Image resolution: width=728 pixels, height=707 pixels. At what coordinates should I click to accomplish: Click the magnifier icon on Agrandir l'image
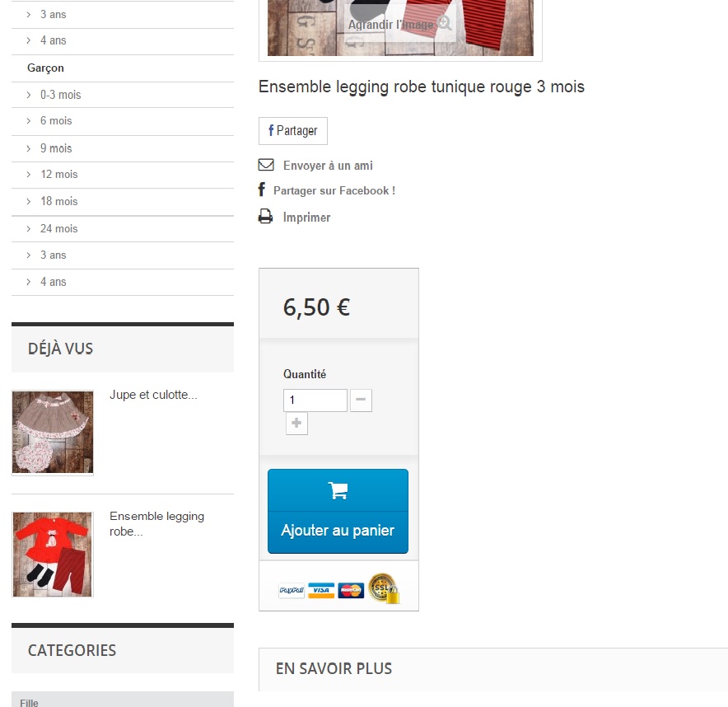445,23
